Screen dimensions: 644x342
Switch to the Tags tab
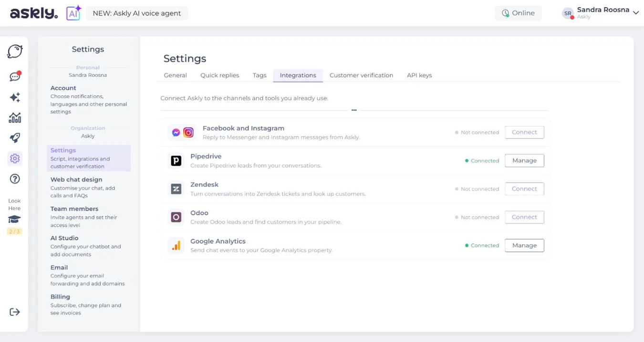pos(260,75)
